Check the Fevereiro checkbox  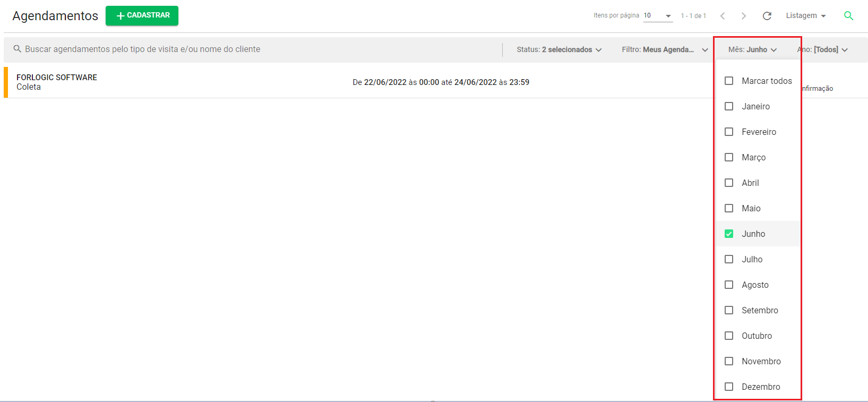[x=729, y=132]
